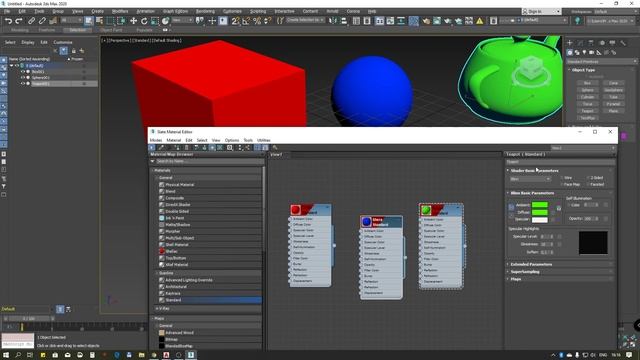Open the Standard Primitives dropdown
The image size is (640, 360).
(601, 62)
